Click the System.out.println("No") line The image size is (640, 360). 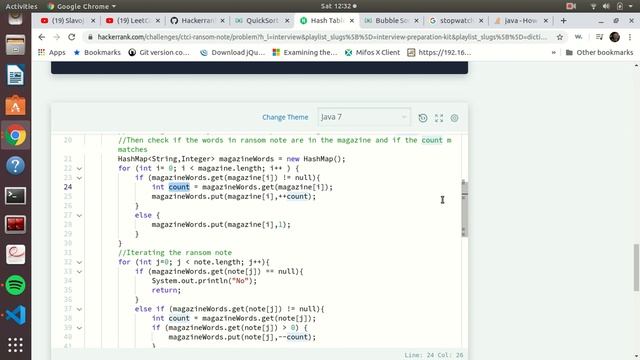click(x=204, y=281)
